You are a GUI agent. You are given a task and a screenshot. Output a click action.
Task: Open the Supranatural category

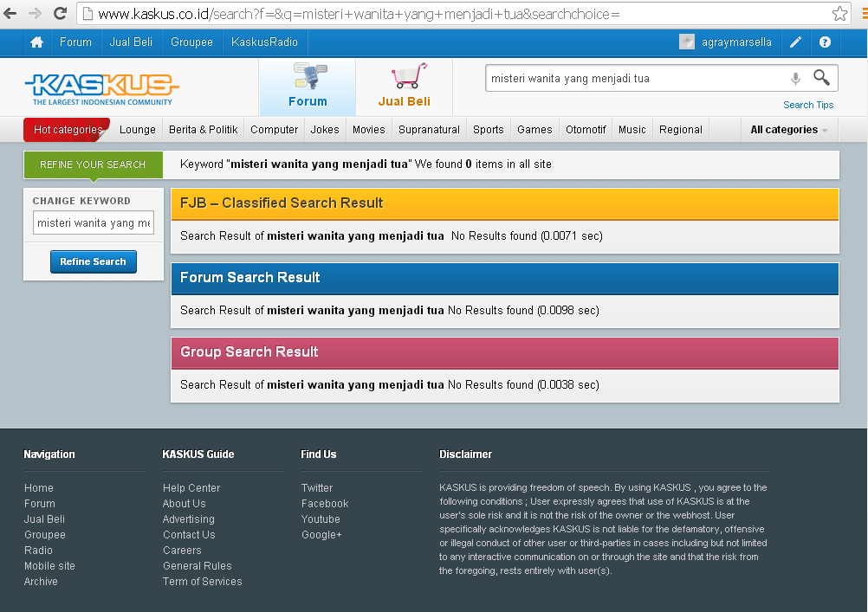429,130
